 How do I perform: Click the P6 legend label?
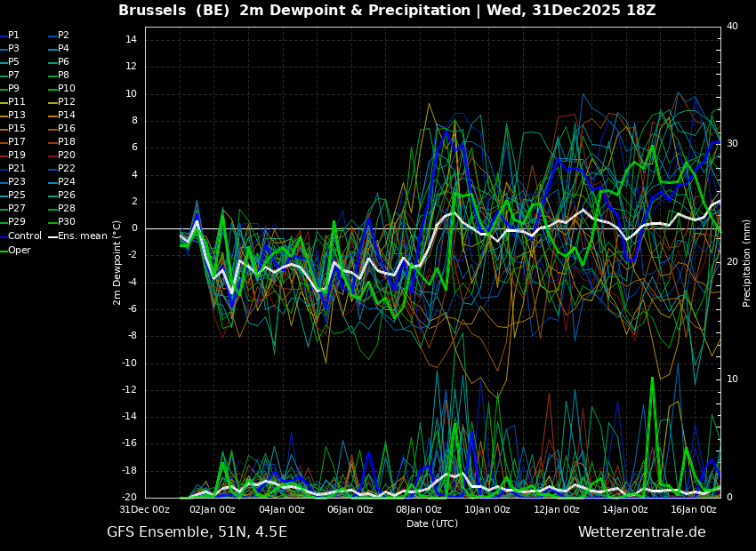64,61
